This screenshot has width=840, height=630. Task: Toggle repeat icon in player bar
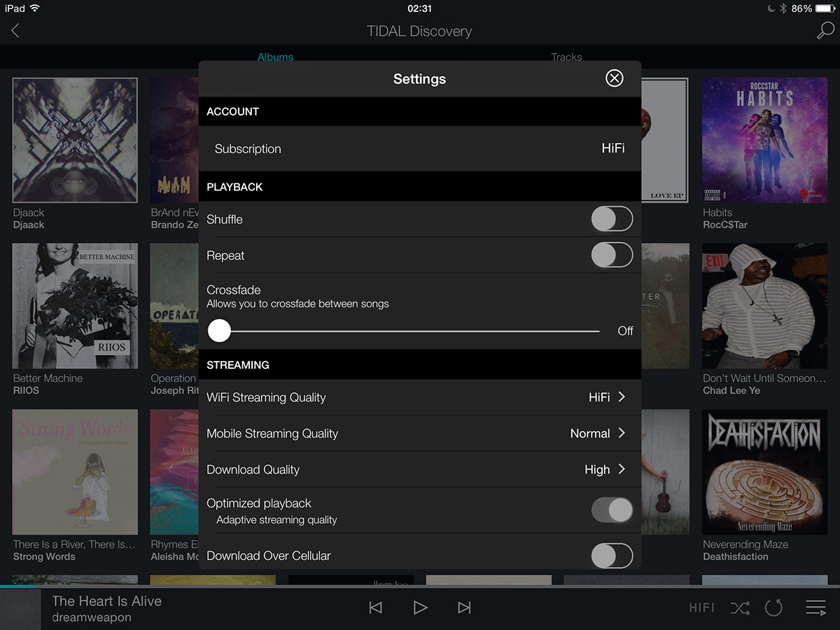tap(773, 608)
